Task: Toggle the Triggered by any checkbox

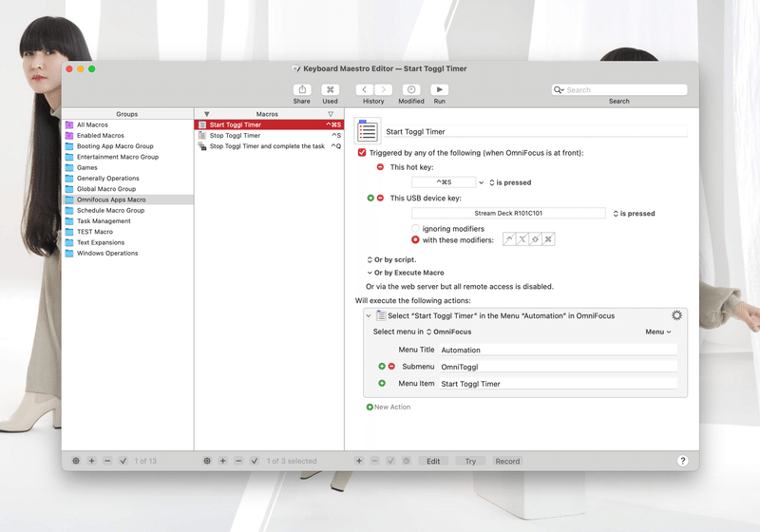Action: click(x=362, y=153)
